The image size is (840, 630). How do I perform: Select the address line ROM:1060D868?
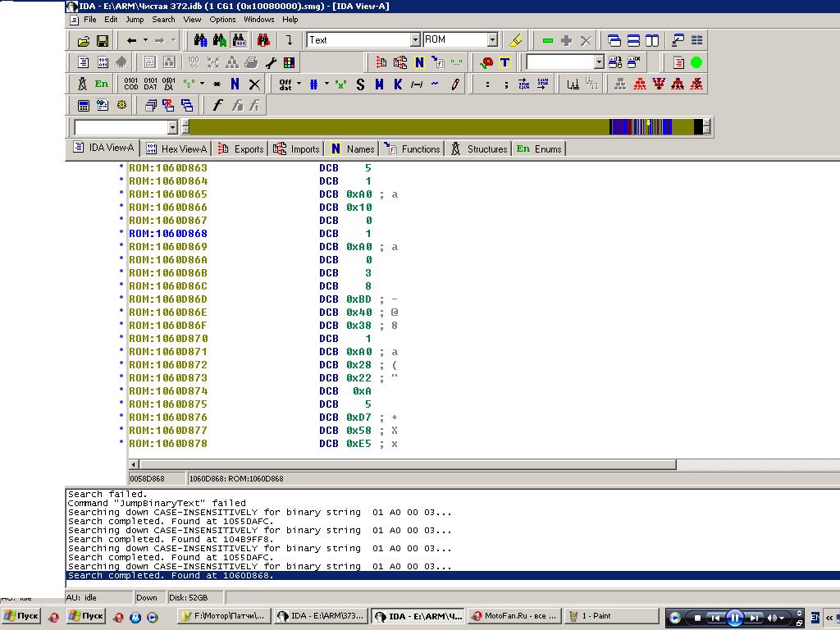tap(168, 234)
